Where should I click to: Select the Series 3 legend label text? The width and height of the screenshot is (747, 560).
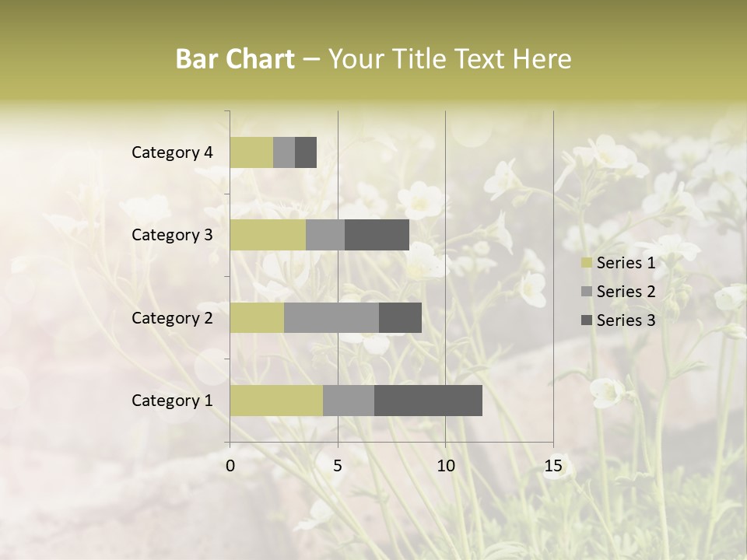click(626, 320)
